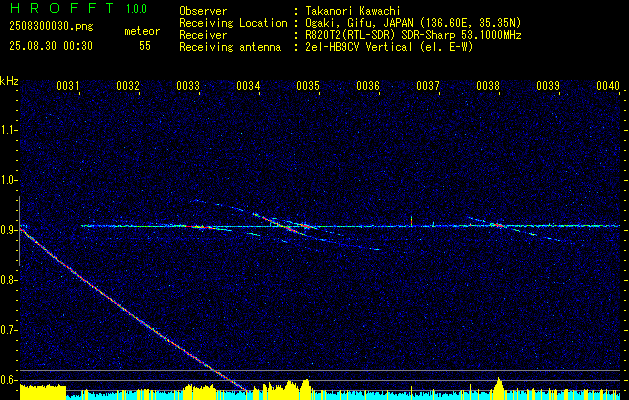Screen dimensions: 629x400
Task: Click the Receiving antenna label
Action: 230,47
